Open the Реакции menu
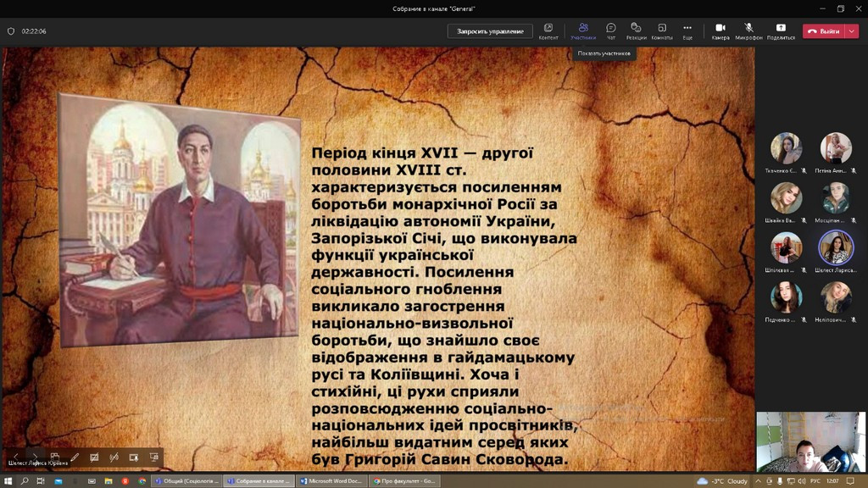This screenshot has width=868, height=488. pos(636,31)
